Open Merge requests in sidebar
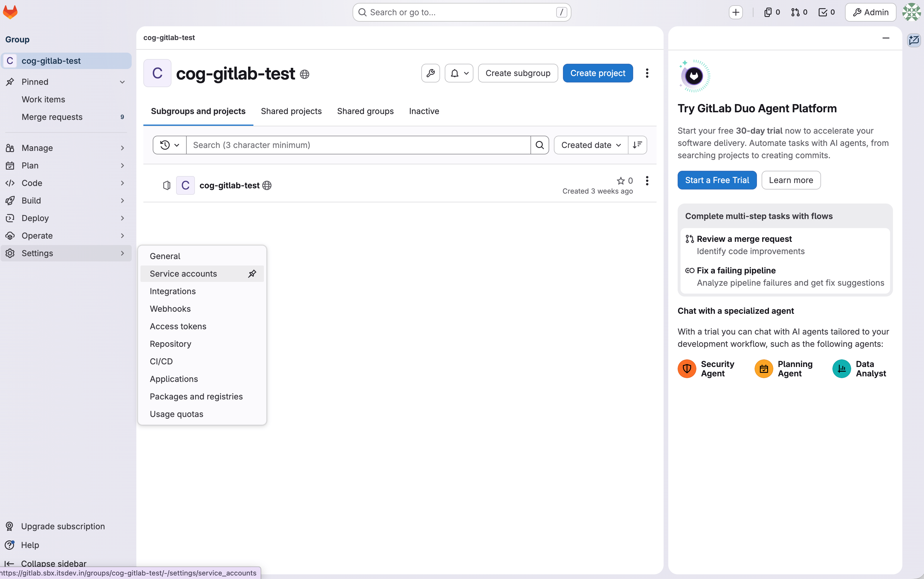This screenshot has height=579, width=924. (66, 117)
